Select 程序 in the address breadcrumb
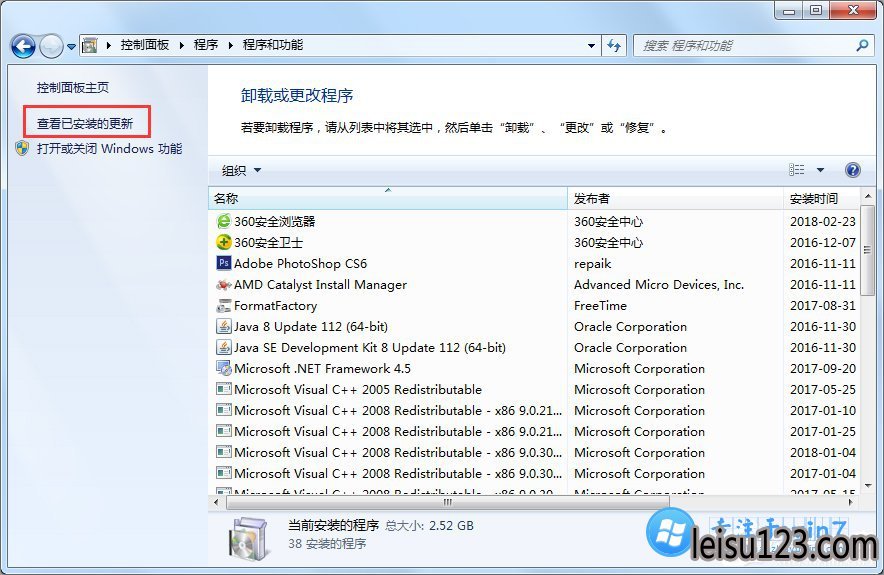This screenshot has height=575, width=884. tap(206, 45)
